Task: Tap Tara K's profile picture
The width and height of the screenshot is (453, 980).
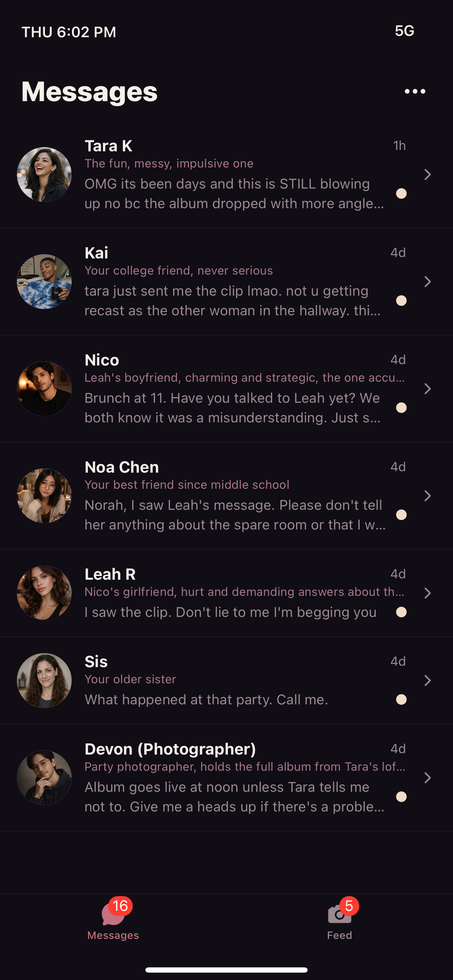Action: [x=44, y=175]
